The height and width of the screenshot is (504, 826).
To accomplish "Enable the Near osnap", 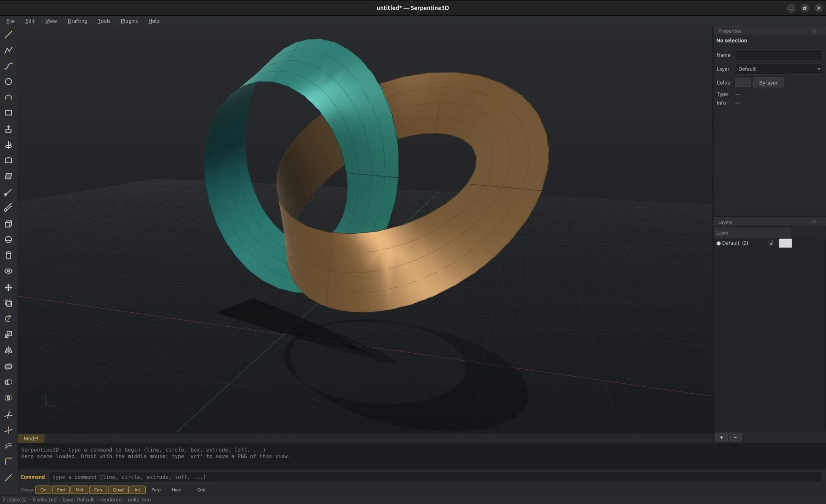I will tap(177, 490).
